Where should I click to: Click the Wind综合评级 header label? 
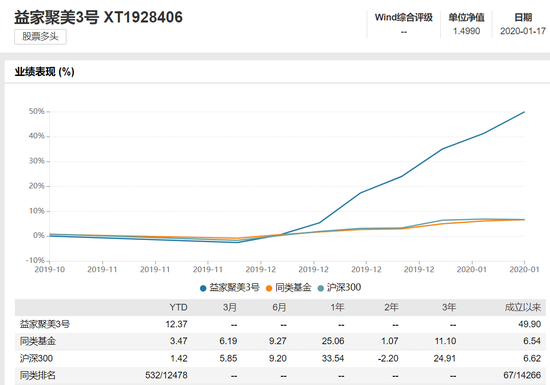click(403, 17)
